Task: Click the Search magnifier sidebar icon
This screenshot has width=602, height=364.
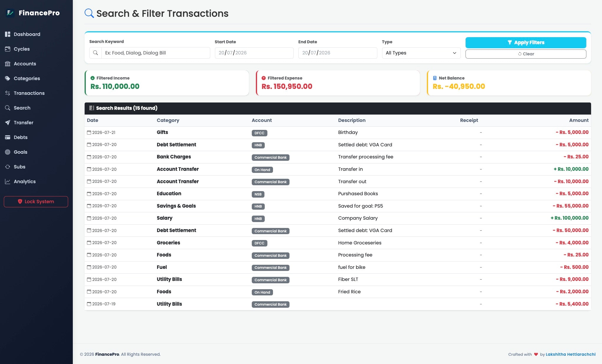Action: click(x=8, y=108)
